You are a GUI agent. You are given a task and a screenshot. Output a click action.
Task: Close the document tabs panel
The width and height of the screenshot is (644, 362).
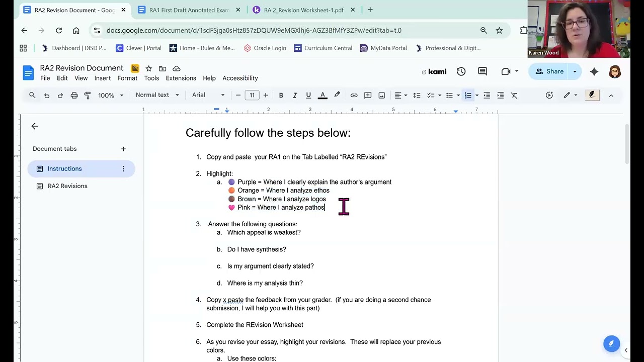(x=35, y=126)
